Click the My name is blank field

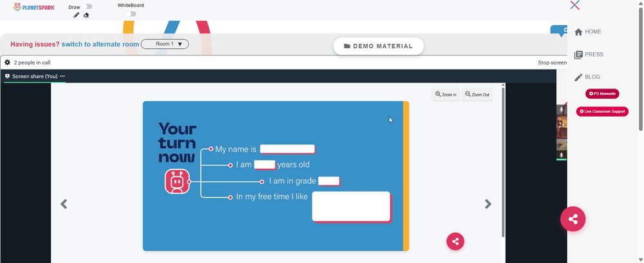click(287, 149)
